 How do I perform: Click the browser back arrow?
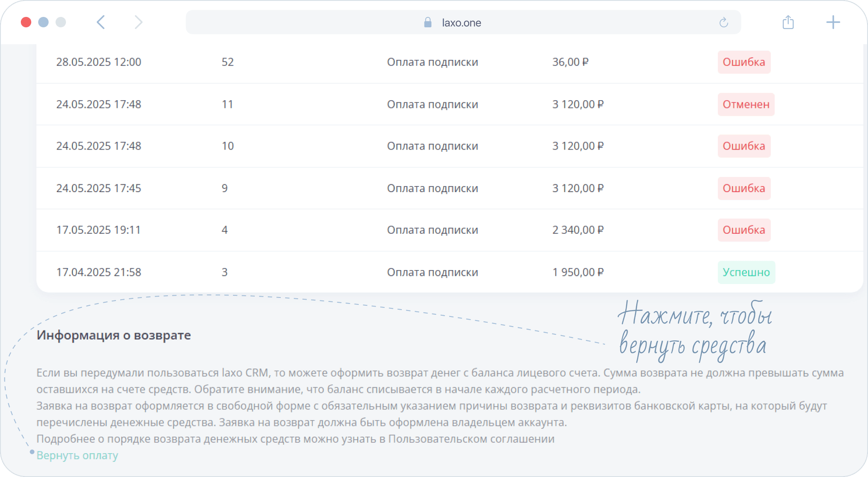point(101,22)
